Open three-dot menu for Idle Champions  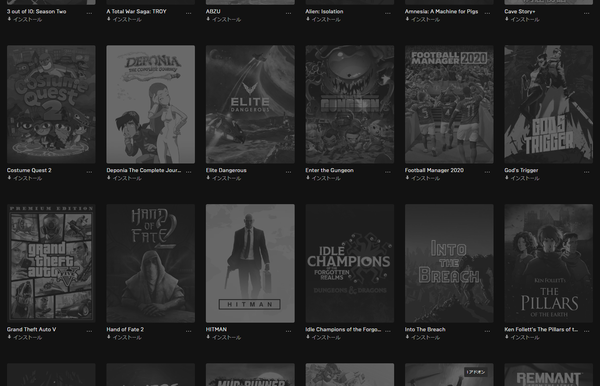(388, 331)
